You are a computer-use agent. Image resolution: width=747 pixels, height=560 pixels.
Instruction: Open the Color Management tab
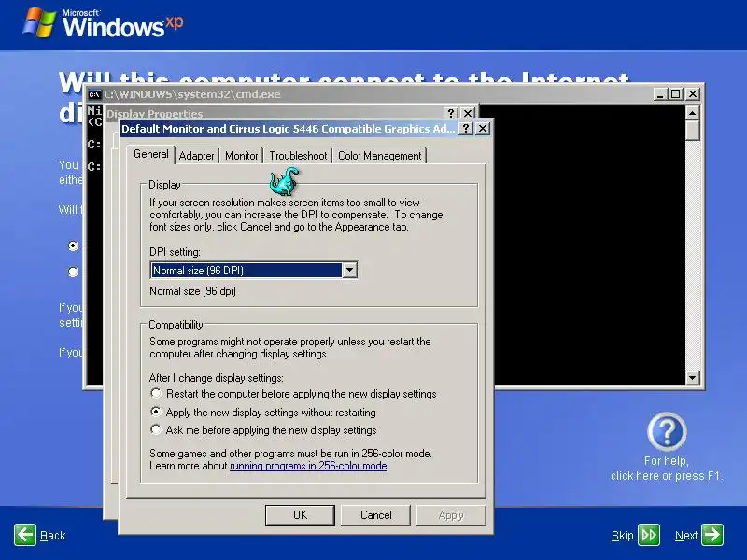pos(379,156)
